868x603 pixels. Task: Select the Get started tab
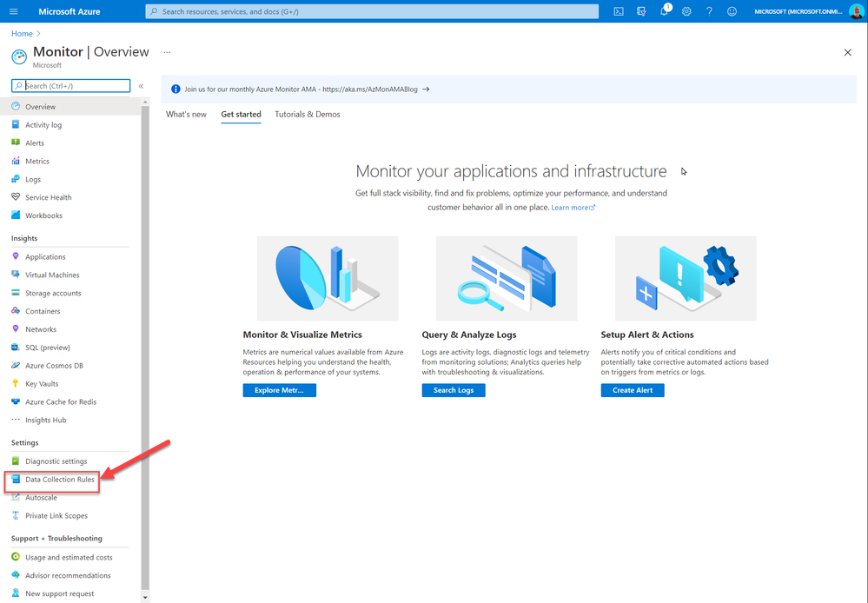(241, 114)
